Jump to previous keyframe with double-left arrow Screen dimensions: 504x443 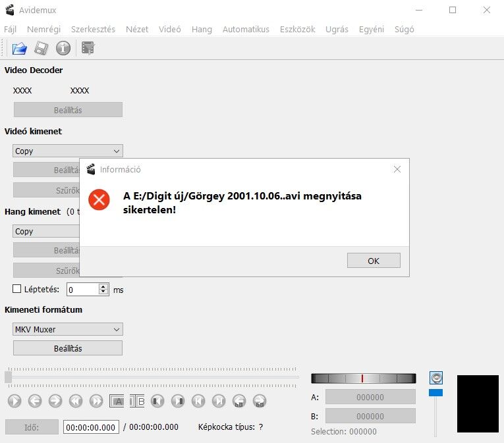(76, 401)
